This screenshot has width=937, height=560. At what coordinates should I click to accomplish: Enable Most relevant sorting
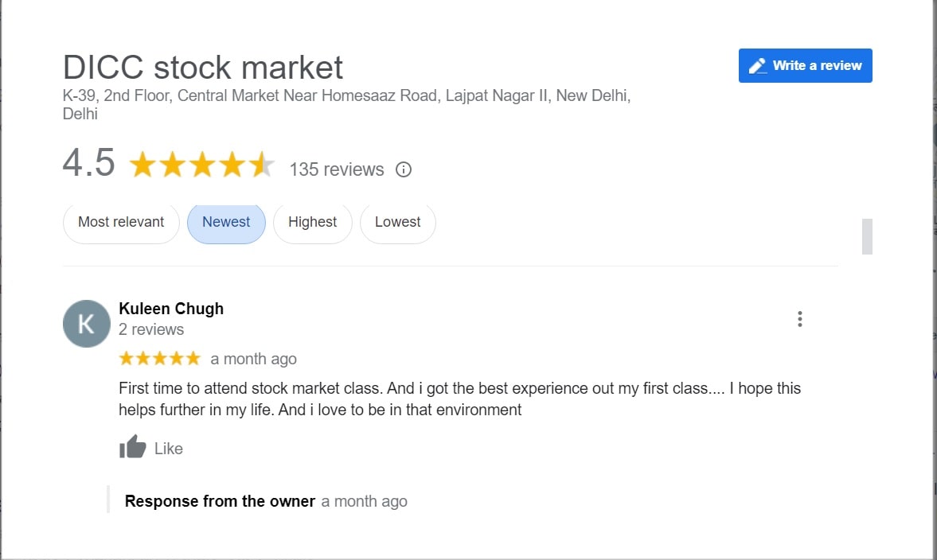120,222
